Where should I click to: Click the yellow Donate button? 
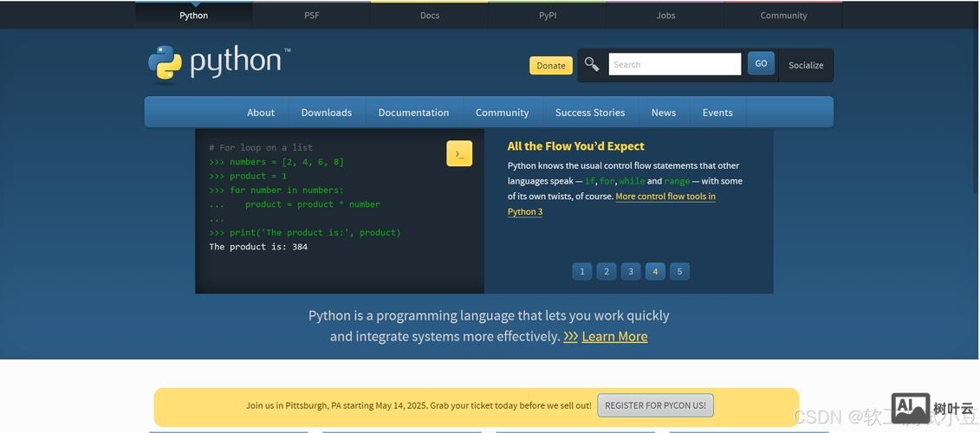[550, 66]
